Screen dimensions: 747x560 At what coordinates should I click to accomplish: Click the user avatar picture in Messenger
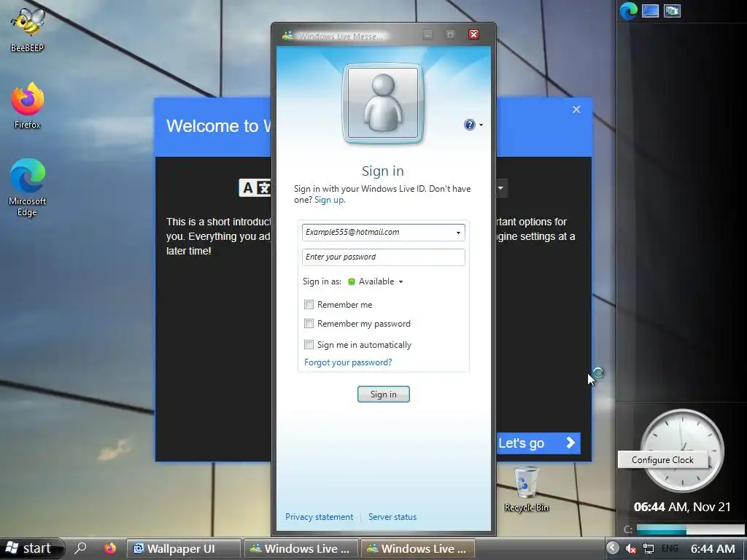382,102
